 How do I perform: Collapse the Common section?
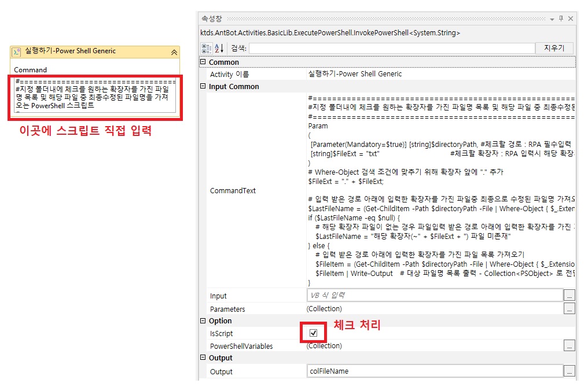coord(203,62)
